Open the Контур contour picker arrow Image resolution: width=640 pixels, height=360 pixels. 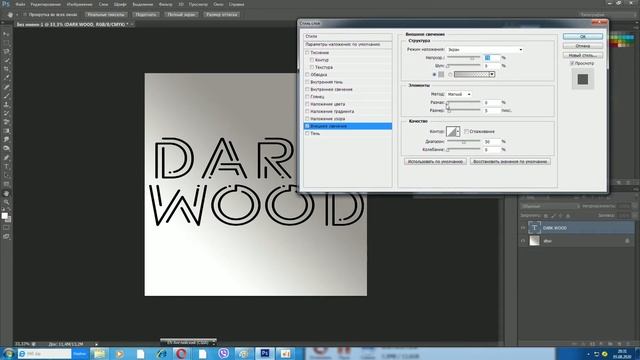point(458,131)
